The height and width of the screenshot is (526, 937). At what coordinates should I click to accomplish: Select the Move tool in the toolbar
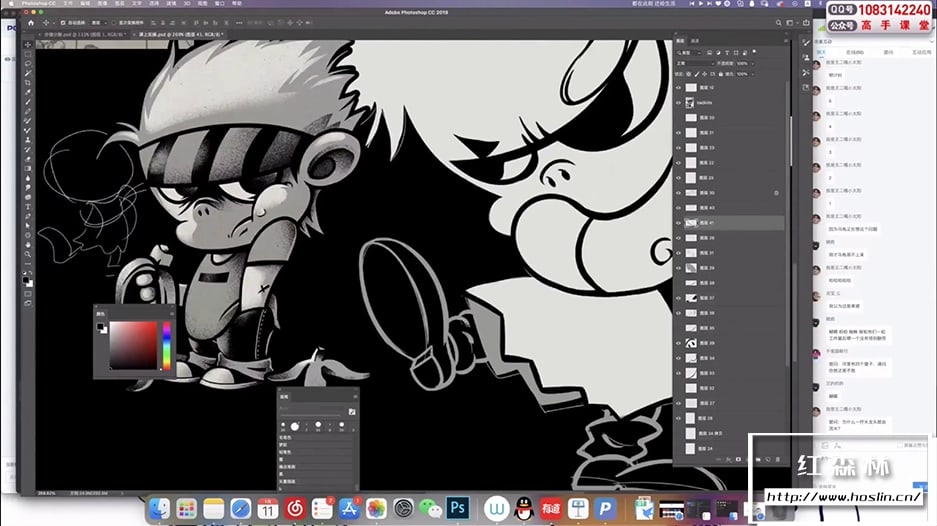tap(28, 44)
